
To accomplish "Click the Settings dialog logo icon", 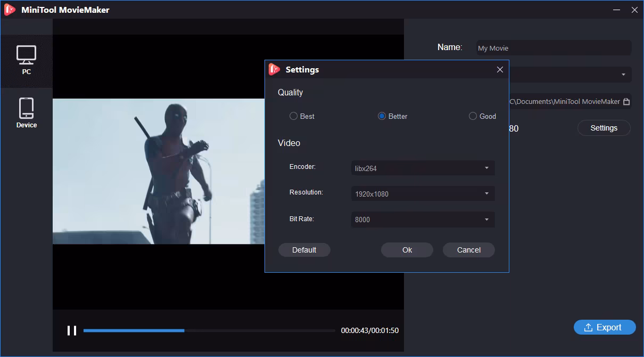I will (x=274, y=69).
